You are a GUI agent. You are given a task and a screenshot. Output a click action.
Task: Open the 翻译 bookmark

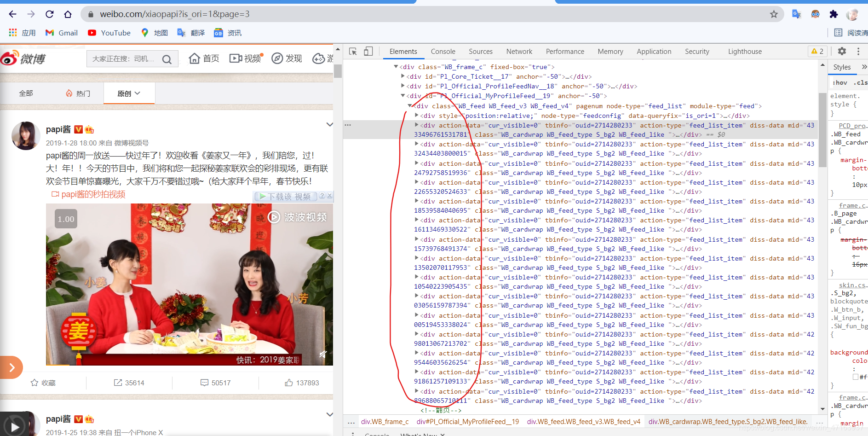point(191,33)
